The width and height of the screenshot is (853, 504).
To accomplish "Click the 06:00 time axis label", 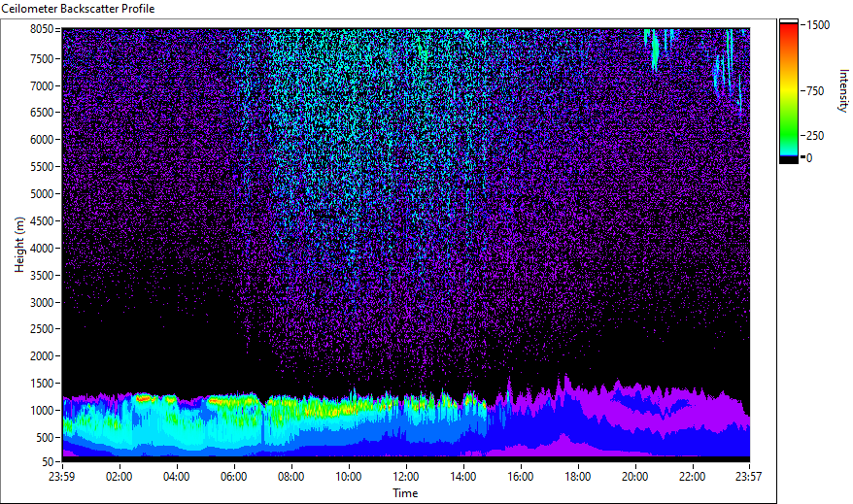I will [234, 477].
